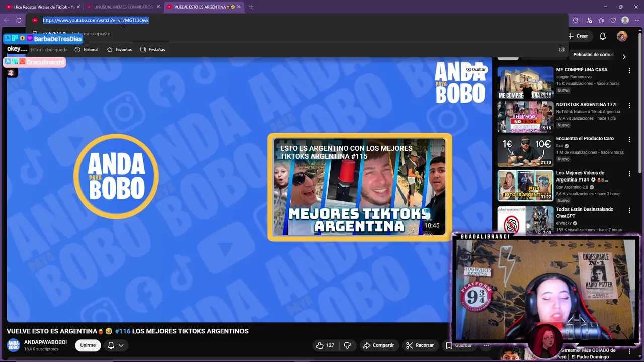The height and width of the screenshot is (362, 644).
Task: Select the VUELVE ESTO ES ARGENTINA tab
Action: coord(204,7)
